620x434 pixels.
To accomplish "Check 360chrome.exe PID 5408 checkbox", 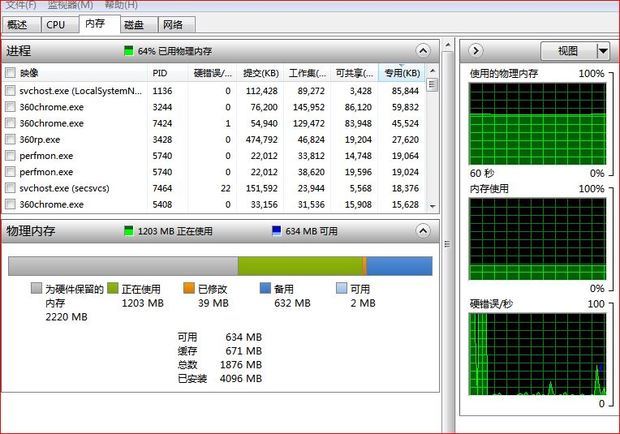I will 10,204.
